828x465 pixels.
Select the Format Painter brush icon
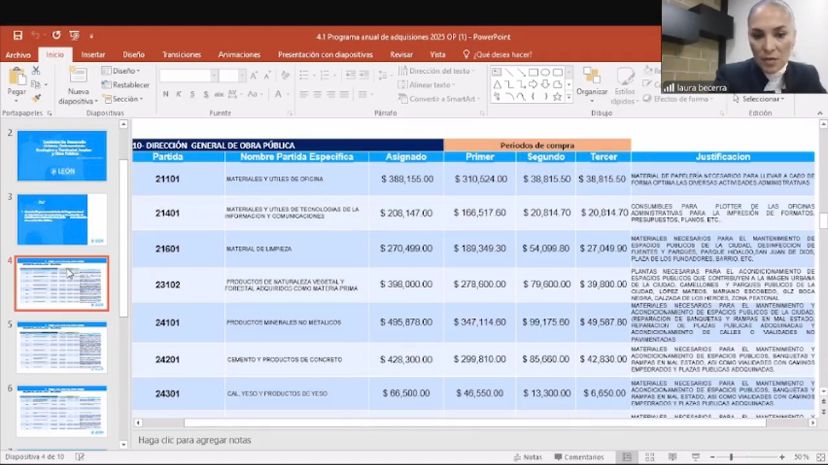tap(37, 98)
